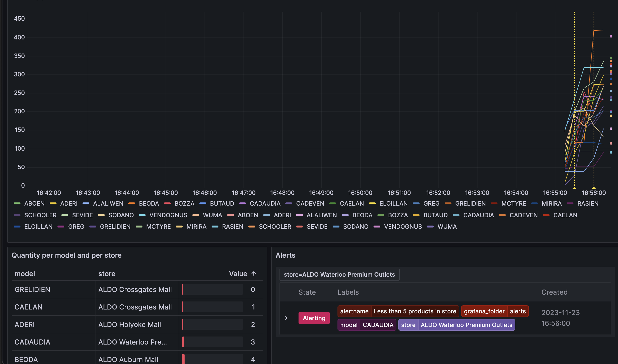This screenshot has width=618, height=364.
Task: Click the grafana_folder alerts label tag
Action: click(x=495, y=311)
